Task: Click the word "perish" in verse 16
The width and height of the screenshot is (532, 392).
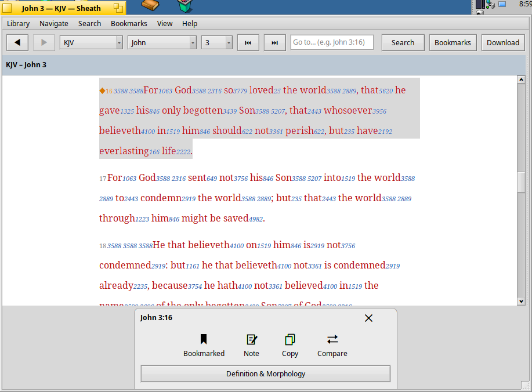Action: coord(299,130)
